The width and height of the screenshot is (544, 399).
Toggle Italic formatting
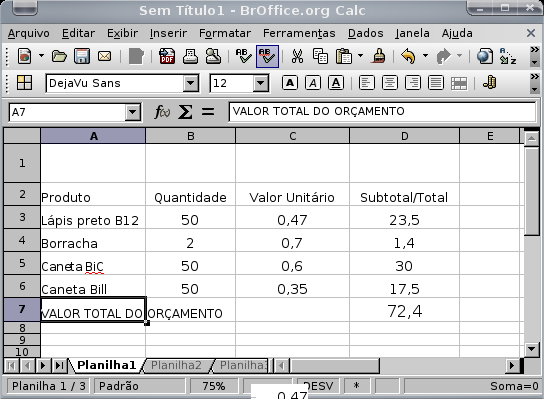point(313,83)
